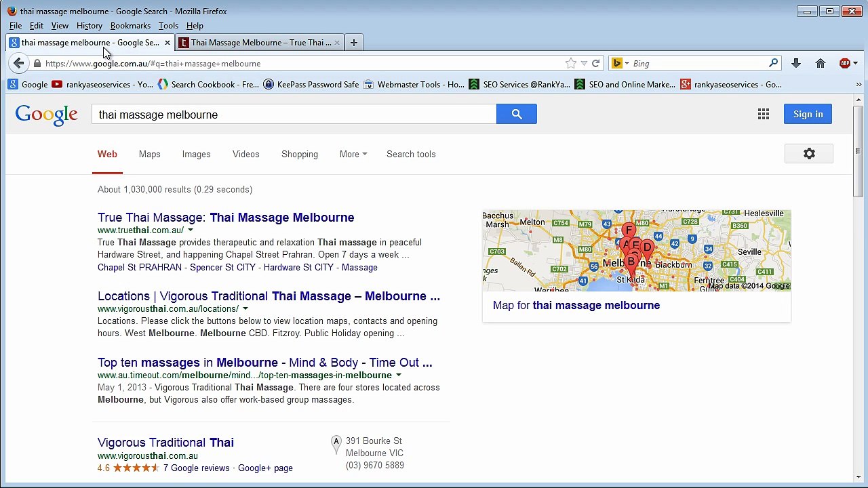
Task: Expand the More search categories dropdown
Action: click(353, 154)
